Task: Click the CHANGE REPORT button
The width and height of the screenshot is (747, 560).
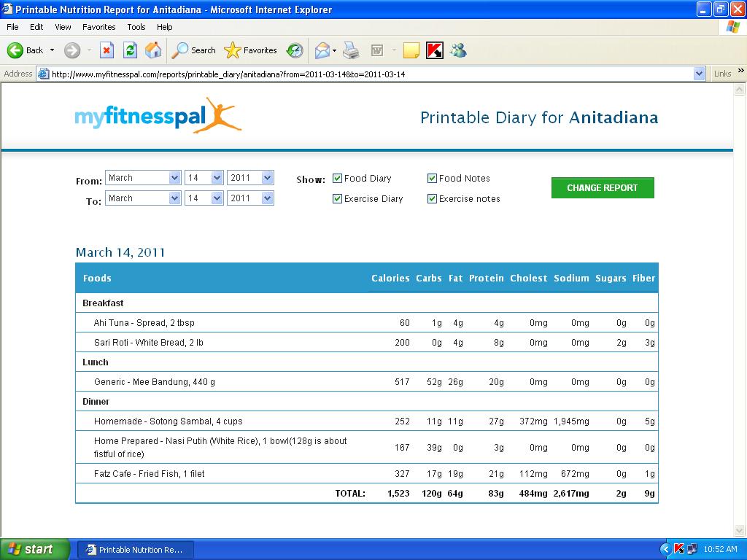Action: [603, 187]
